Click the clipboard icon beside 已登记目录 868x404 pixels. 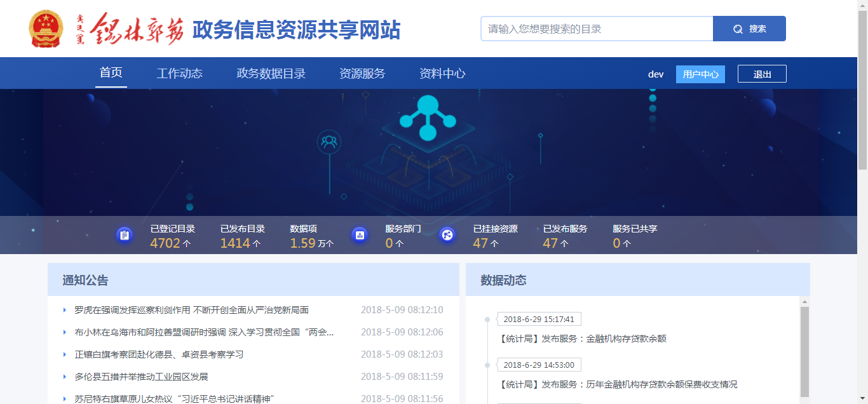(x=125, y=235)
